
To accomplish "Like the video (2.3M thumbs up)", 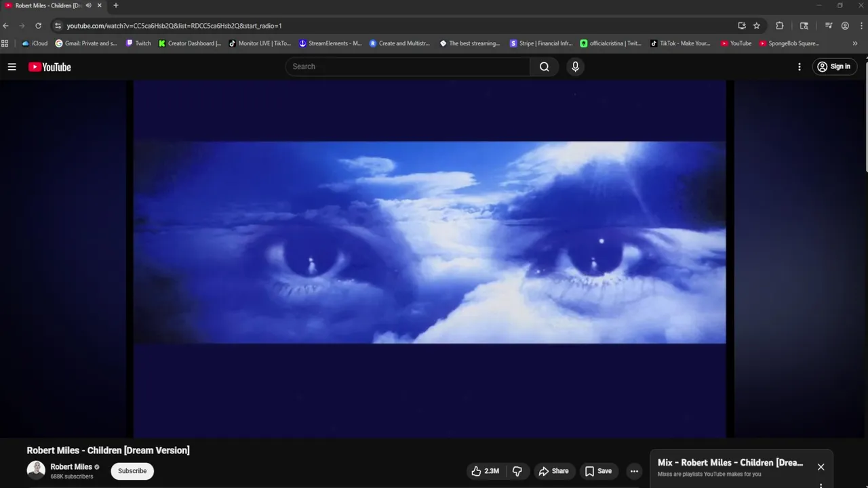I will [486, 471].
